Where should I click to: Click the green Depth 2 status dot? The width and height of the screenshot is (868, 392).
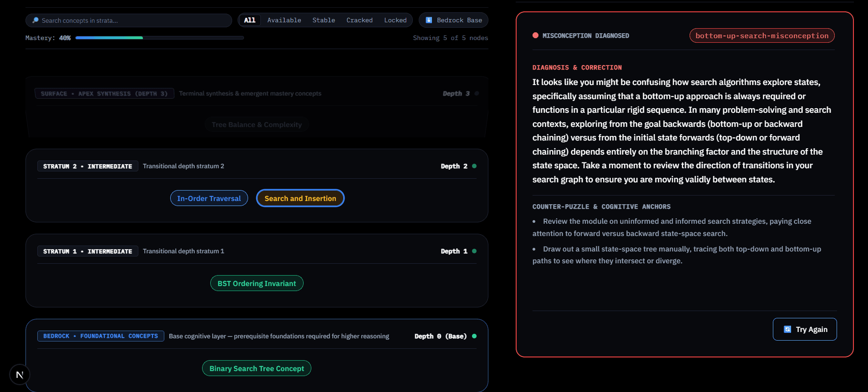[x=474, y=166]
